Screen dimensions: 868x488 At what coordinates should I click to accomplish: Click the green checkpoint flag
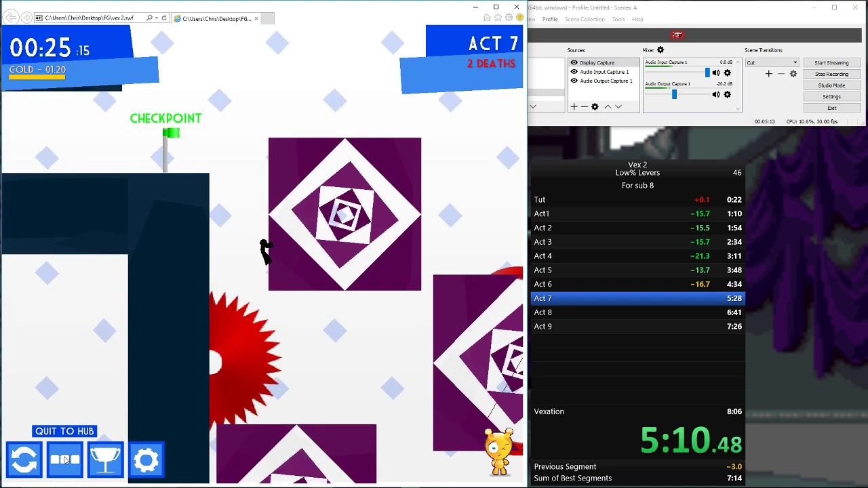171,134
